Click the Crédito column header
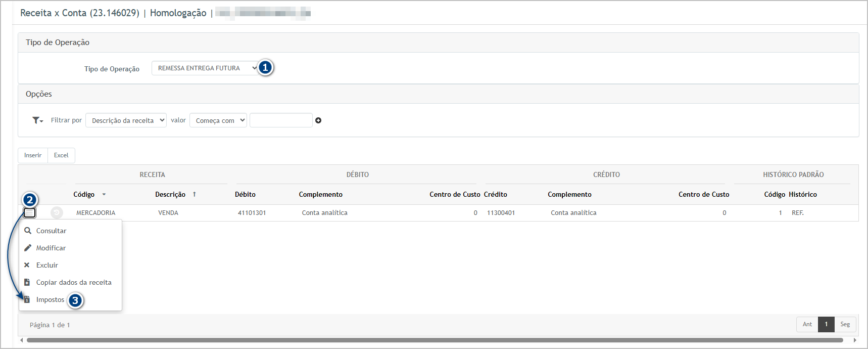Viewport: 868px width, 349px height. tap(495, 194)
